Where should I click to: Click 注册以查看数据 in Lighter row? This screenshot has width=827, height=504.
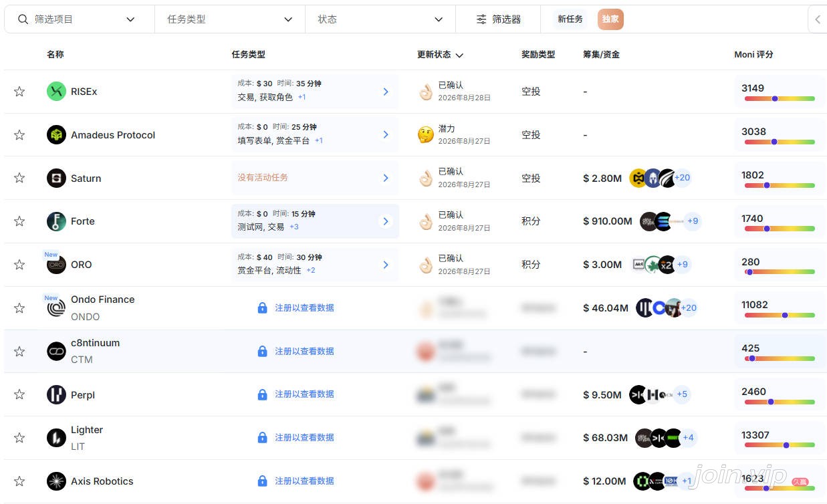304,437
